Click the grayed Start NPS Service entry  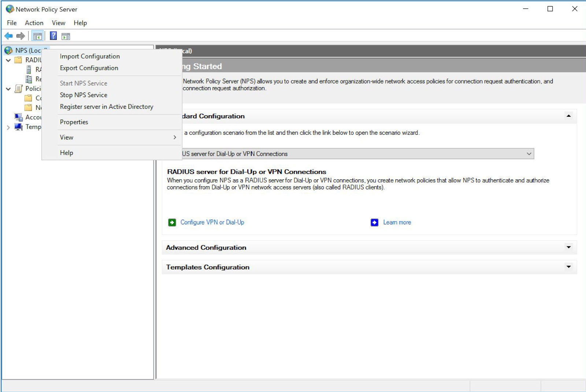click(x=112, y=83)
